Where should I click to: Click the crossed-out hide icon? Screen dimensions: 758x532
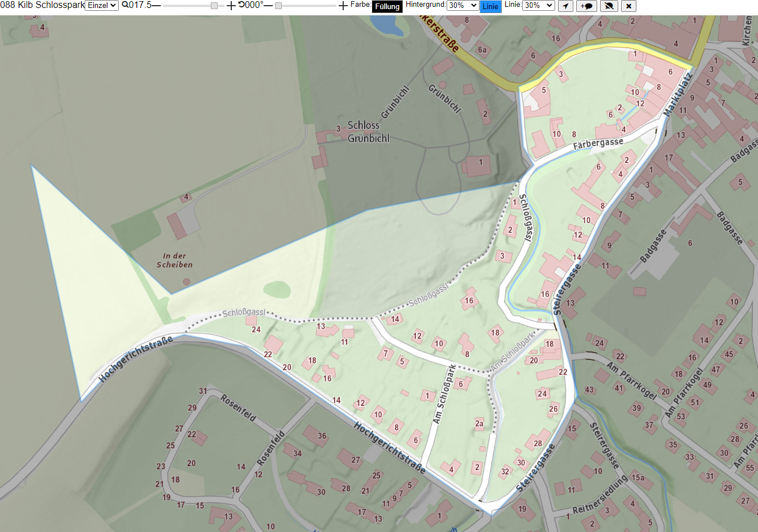pos(609,6)
